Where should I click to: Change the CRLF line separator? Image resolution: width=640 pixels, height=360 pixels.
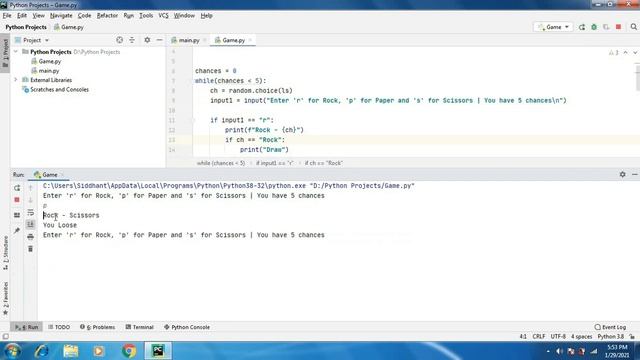coord(539,337)
